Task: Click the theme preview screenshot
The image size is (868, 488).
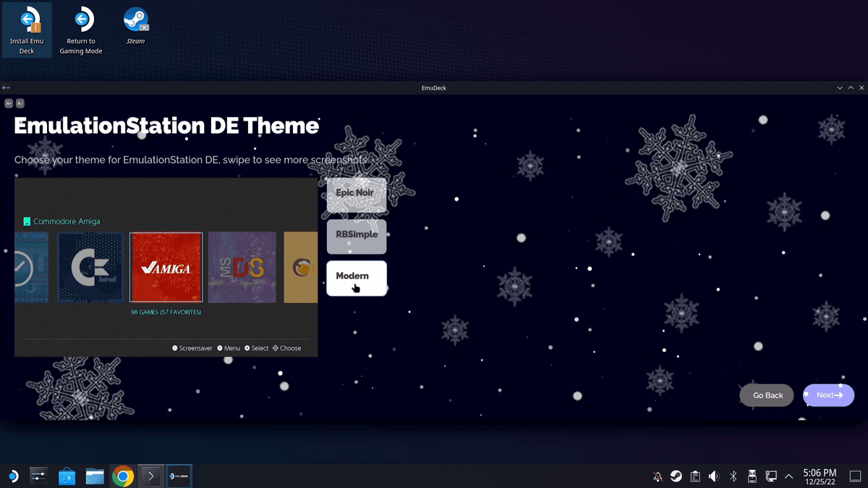Action: coord(166,267)
